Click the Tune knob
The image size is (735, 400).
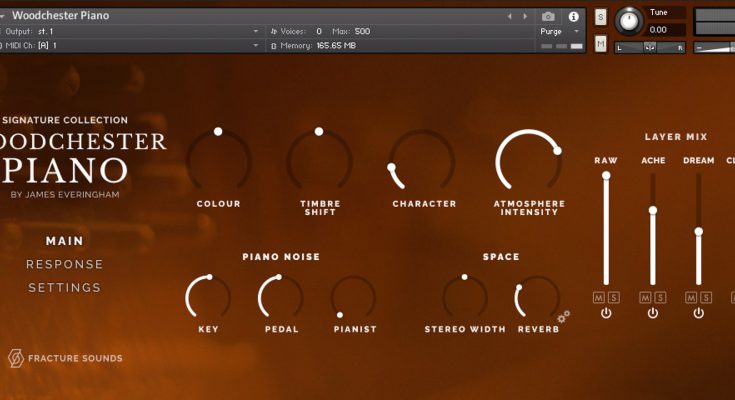628,19
